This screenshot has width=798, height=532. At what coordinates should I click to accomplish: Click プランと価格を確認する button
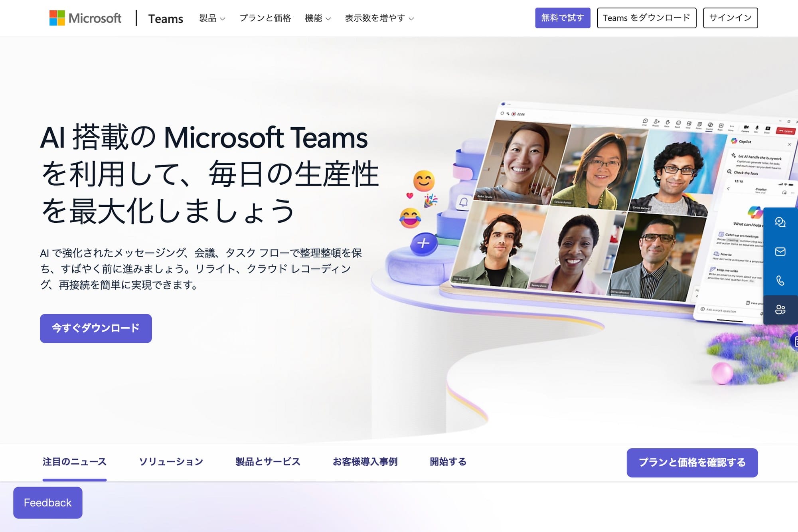point(692,463)
